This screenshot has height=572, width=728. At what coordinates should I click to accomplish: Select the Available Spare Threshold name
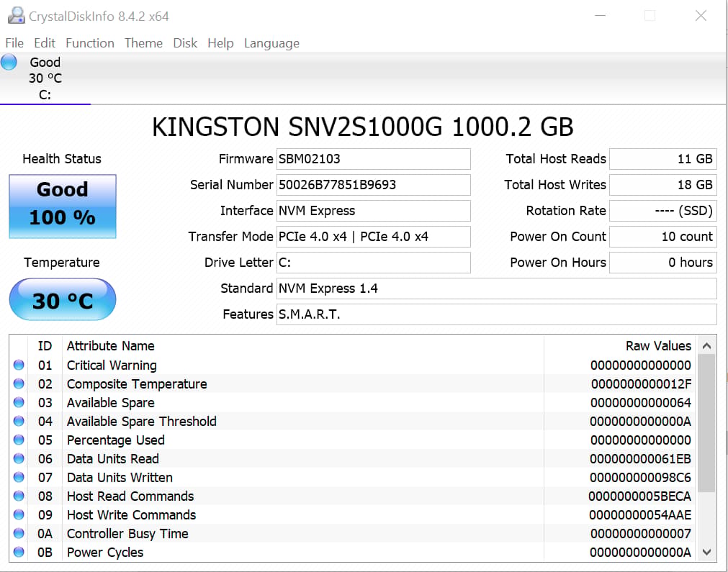(142, 421)
